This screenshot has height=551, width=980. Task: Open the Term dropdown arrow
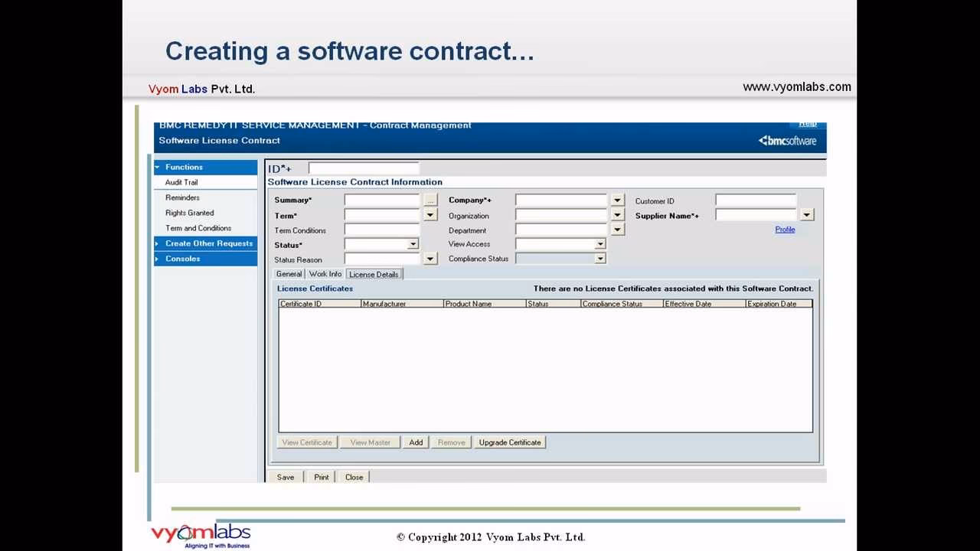430,215
